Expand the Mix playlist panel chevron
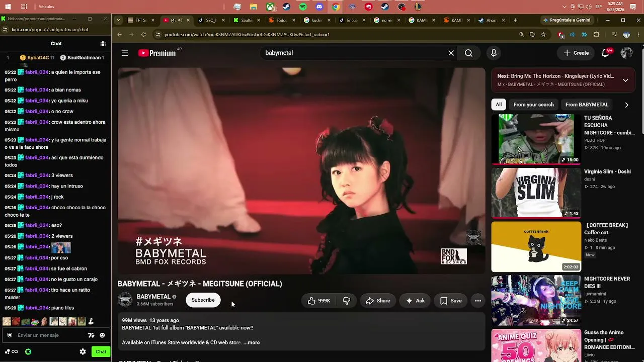 (x=625, y=80)
